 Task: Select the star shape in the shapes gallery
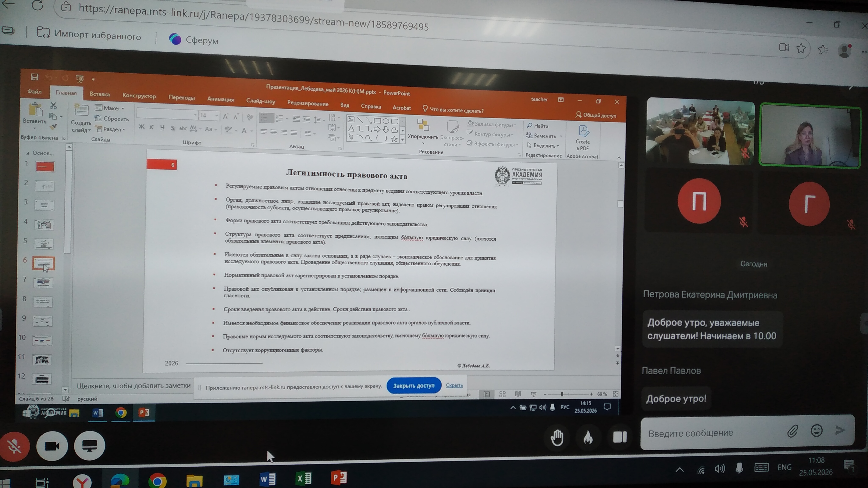pyautogui.click(x=394, y=139)
